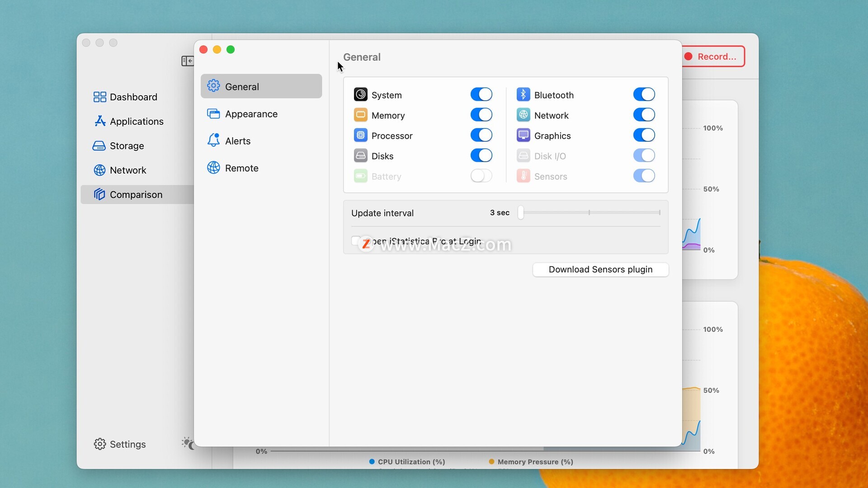
Task: Toggle light/dark appearance icon near Settings
Action: tap(188, 443)
